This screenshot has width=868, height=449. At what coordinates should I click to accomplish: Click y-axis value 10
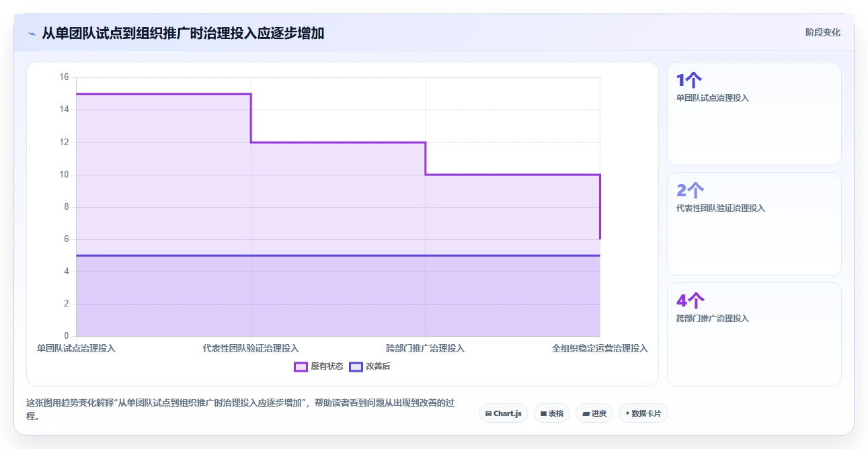[x=65, y=174]
